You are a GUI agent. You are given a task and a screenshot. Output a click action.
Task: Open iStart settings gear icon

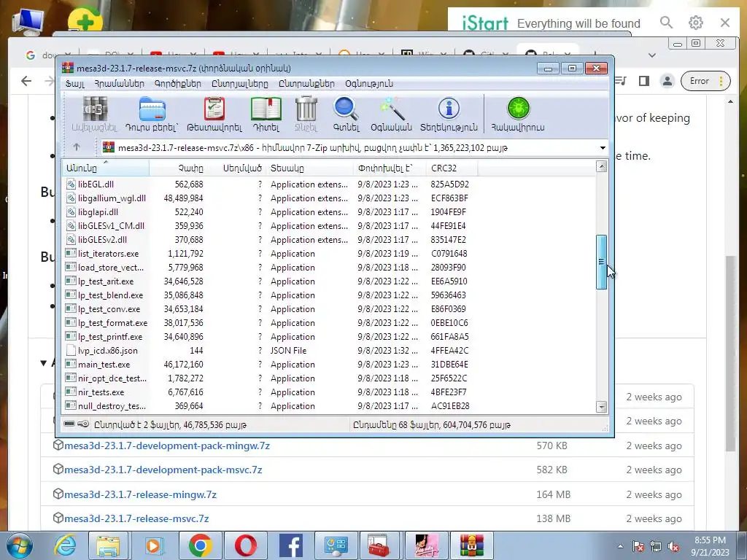(x=695, y=23)
